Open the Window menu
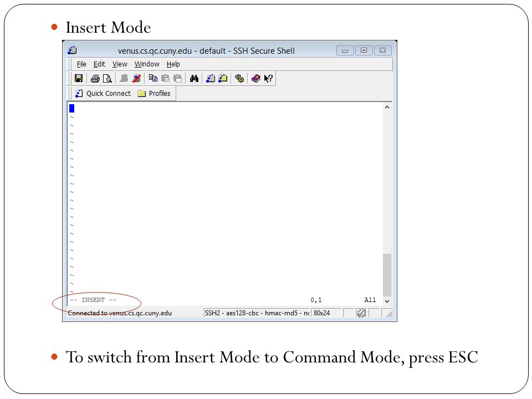The height and width of the screenshot is (399, 532). pos(147,64)
